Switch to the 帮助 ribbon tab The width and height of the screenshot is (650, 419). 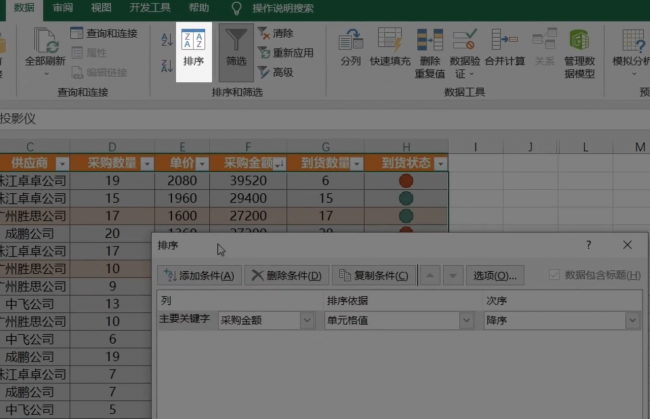point(199,8)
